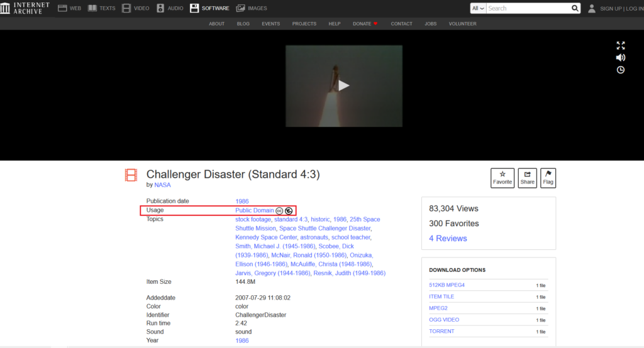The image size is (644, 348).
Task: Open the 4 Reviews link
Action: click(x=448, y=239)
